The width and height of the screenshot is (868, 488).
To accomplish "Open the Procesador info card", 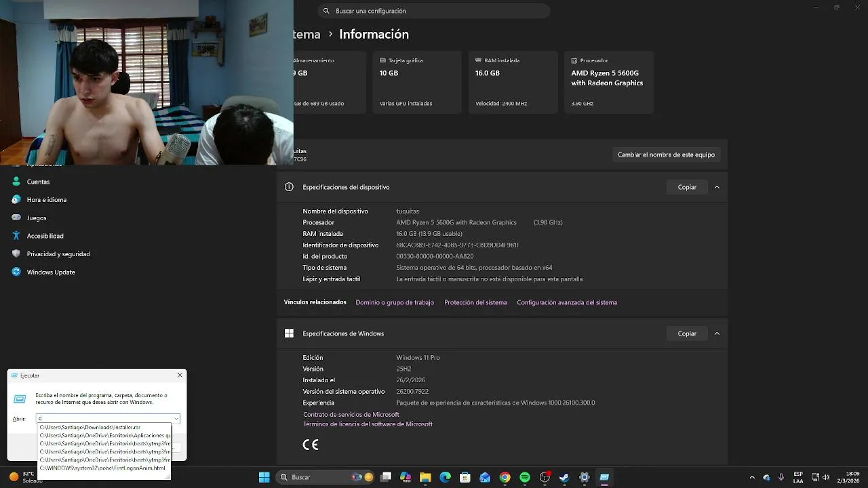I will click(608, 82).
